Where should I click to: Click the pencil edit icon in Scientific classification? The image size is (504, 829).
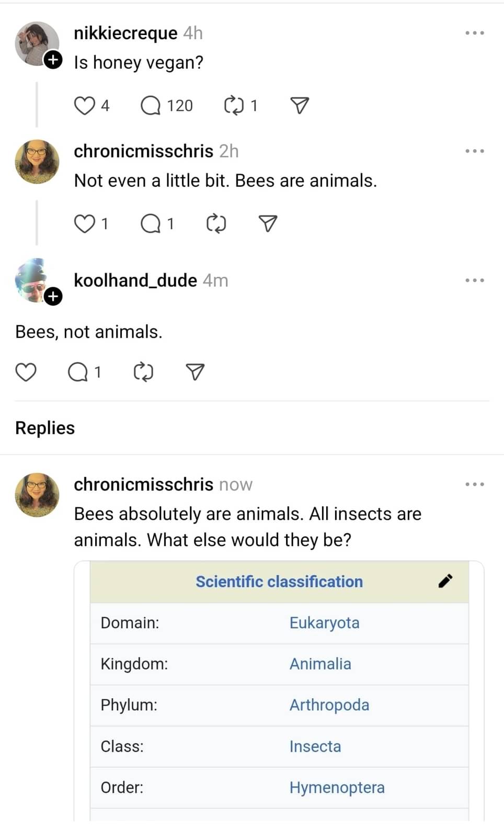(x=445, y=581)
